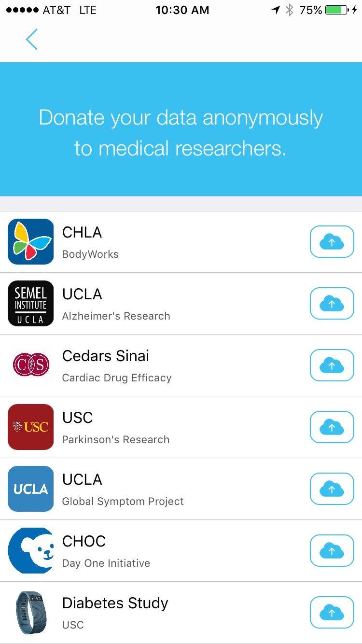Tap cloud upload for CHOC Day One Initiative
Screen dimensions: 362x644
(332, 550)
